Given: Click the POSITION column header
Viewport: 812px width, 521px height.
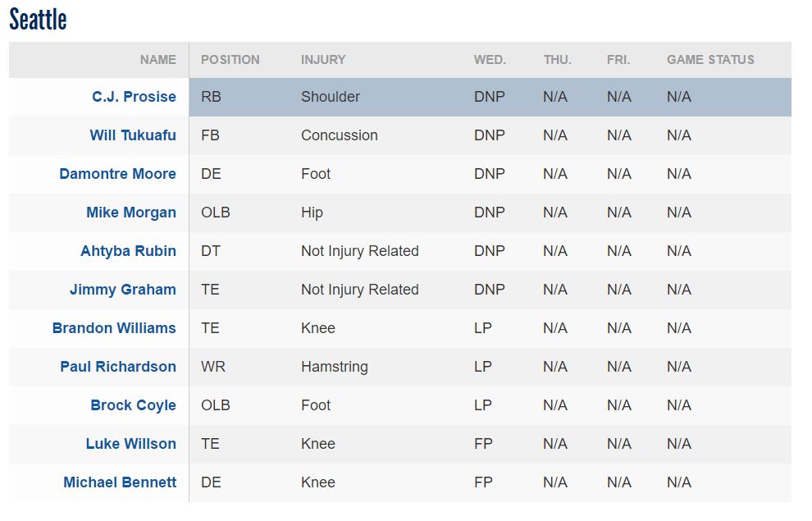Looking at the screenshot, I should (230, 60).
